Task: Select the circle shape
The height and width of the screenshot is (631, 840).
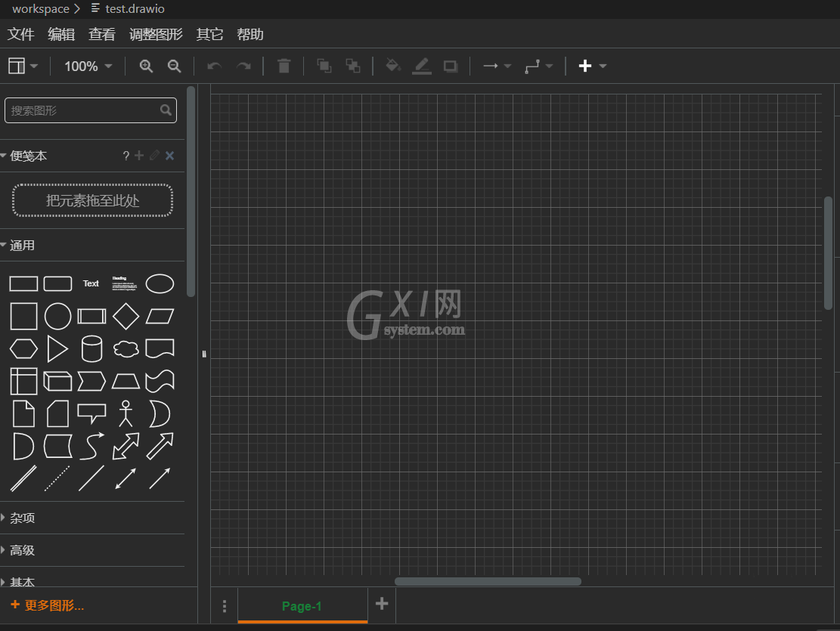Action: pos(58,316)
